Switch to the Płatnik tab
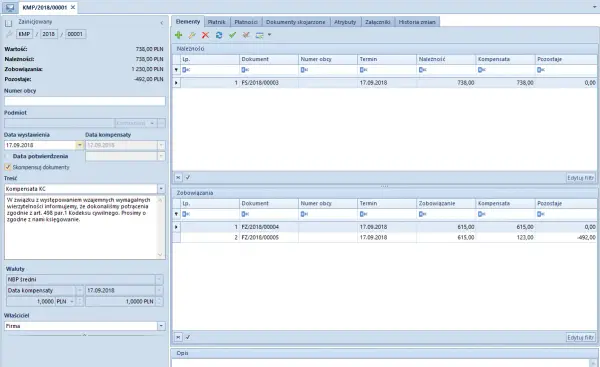Screen dimensions: 600x367 [x=217, y=22]
